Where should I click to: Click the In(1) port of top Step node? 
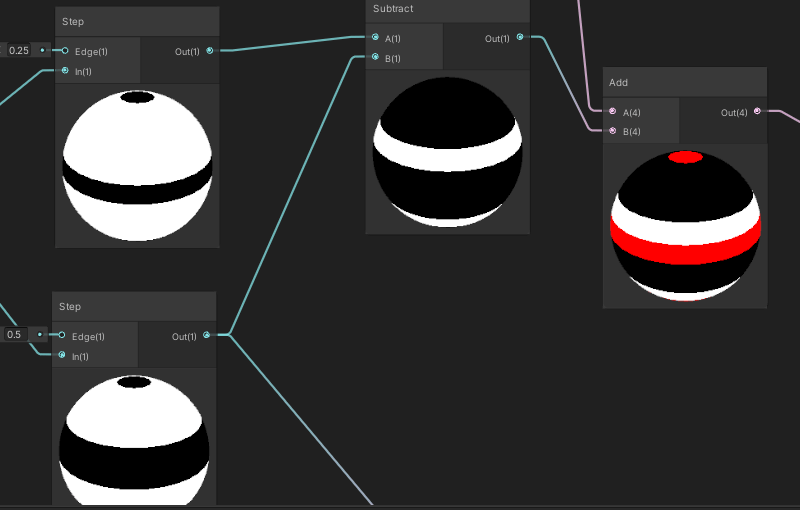65,70
